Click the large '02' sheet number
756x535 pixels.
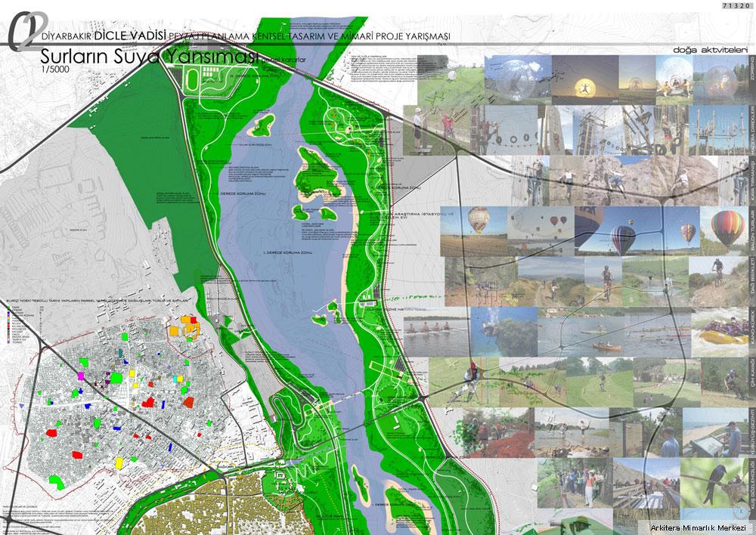[27, 31]
